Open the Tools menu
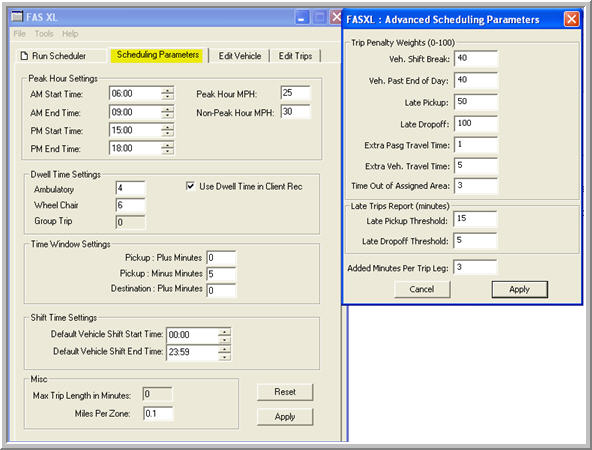Viewport: 592px width, 450px height. pos(44,34)
